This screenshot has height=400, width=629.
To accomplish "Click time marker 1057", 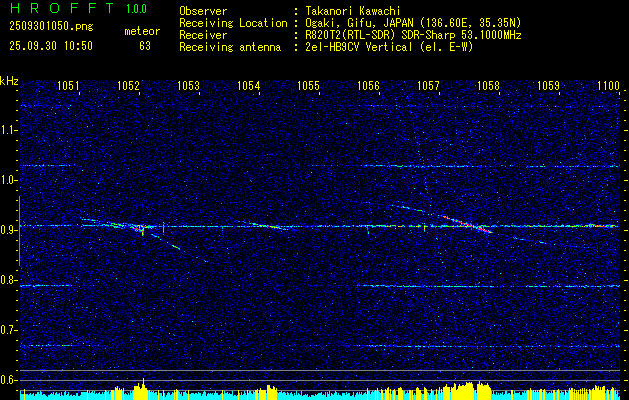I will coord(428,85).
